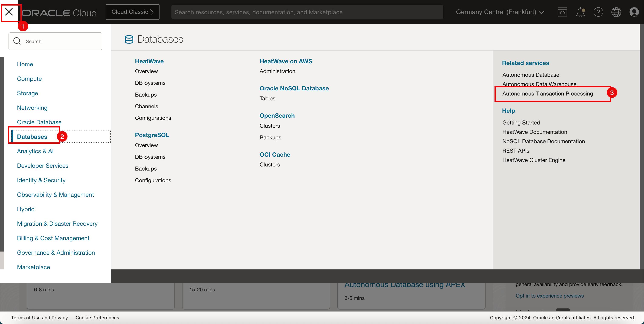Open the user profile avatar icon

point(634,12)
